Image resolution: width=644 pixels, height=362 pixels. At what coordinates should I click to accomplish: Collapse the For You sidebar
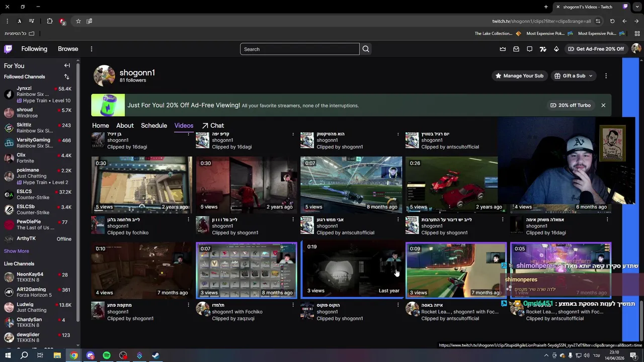click(x=67, y=65)
